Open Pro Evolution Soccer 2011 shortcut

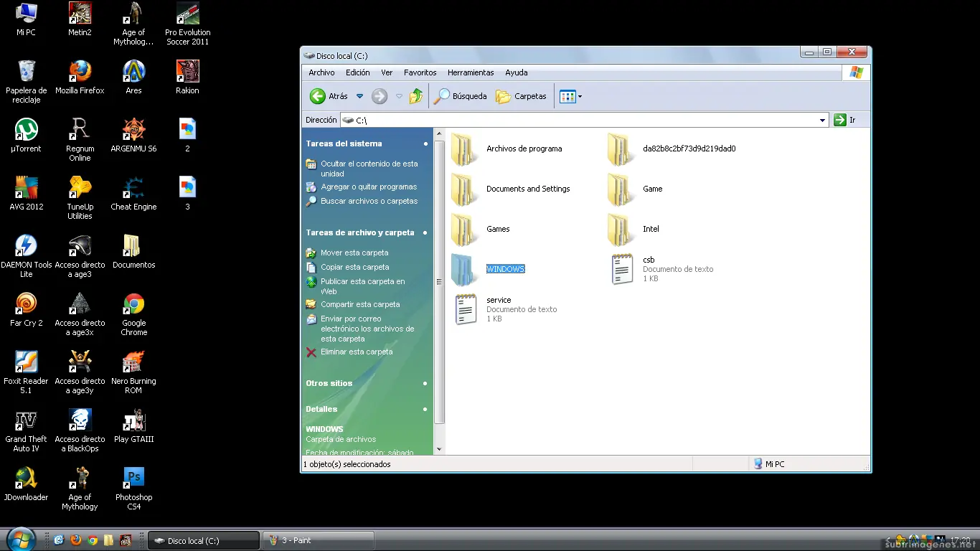pos(188,24)
